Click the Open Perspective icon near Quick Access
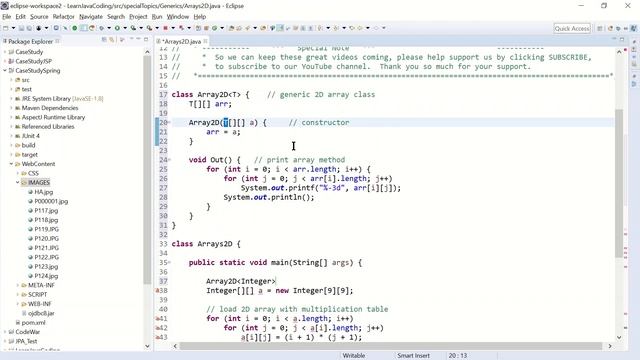640x360 pixels. pos(600,29)
